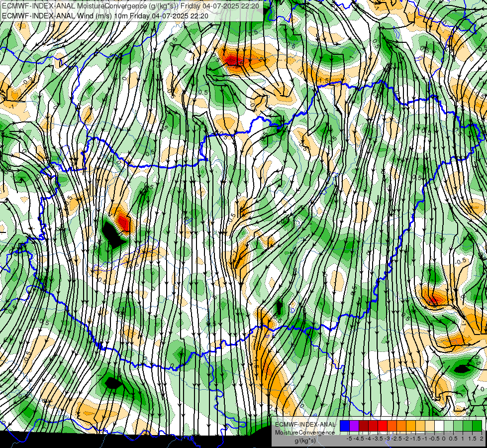Click the purple legend swatch
Image resolution: width=487 pixels, height=448 pixels.
[x=354, y=426]
